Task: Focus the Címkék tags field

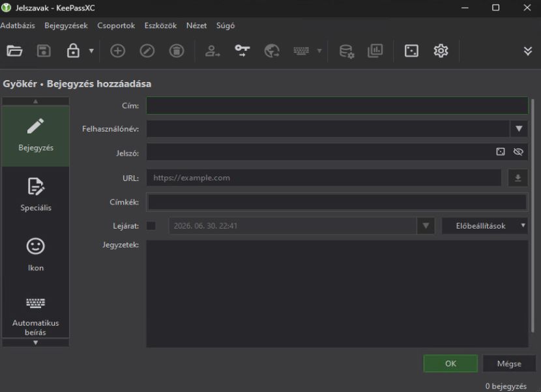Action: point(337,202)
